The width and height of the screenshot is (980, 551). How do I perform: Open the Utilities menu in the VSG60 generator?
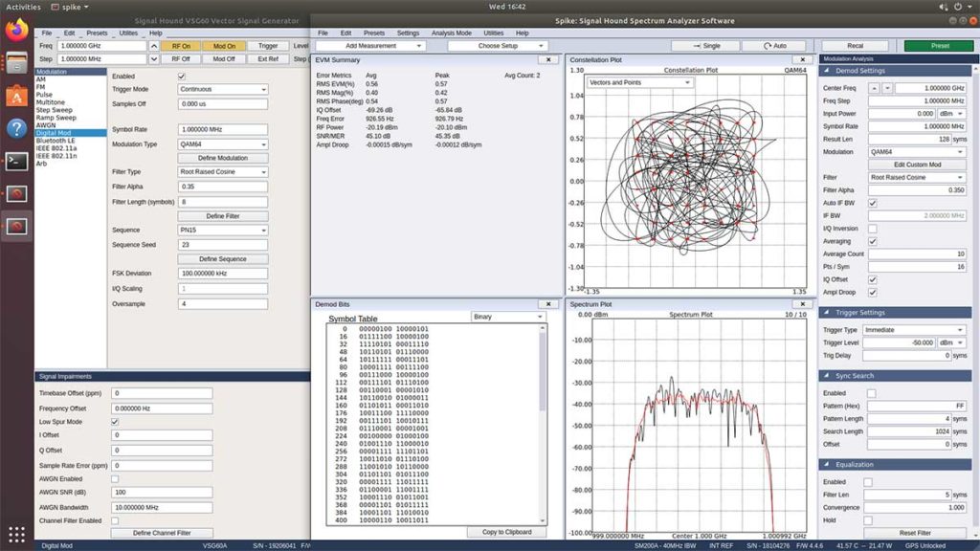pos(126,32)
